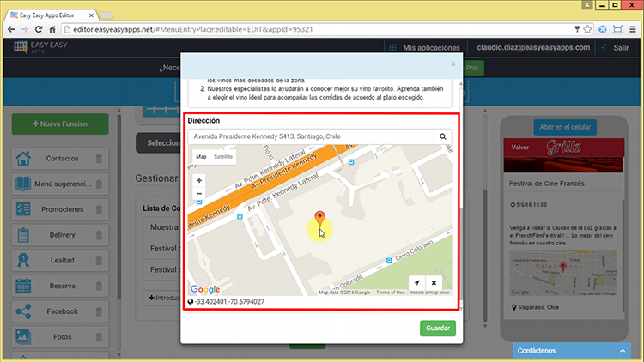Select the Map view tab

click(x=201, y=157)
